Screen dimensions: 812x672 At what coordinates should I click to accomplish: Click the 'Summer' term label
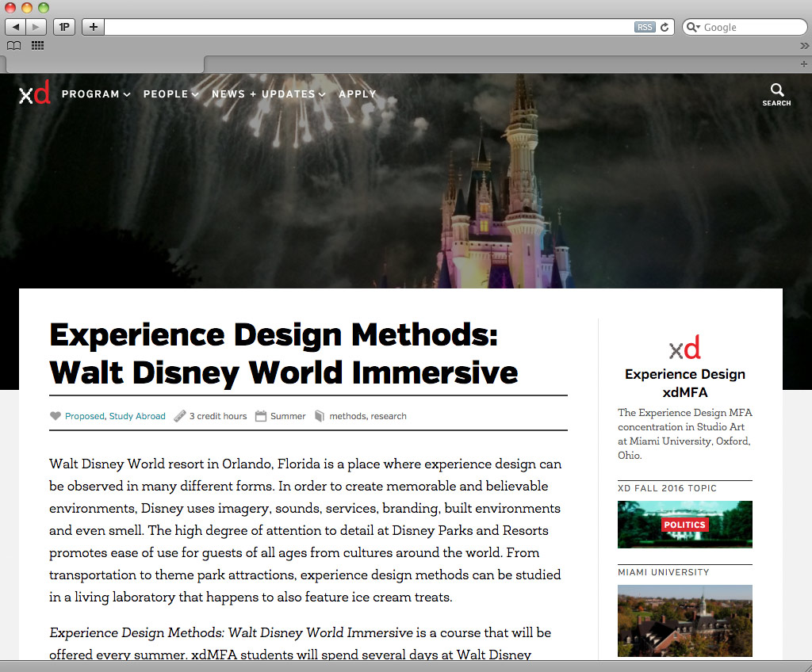[288, 416]
